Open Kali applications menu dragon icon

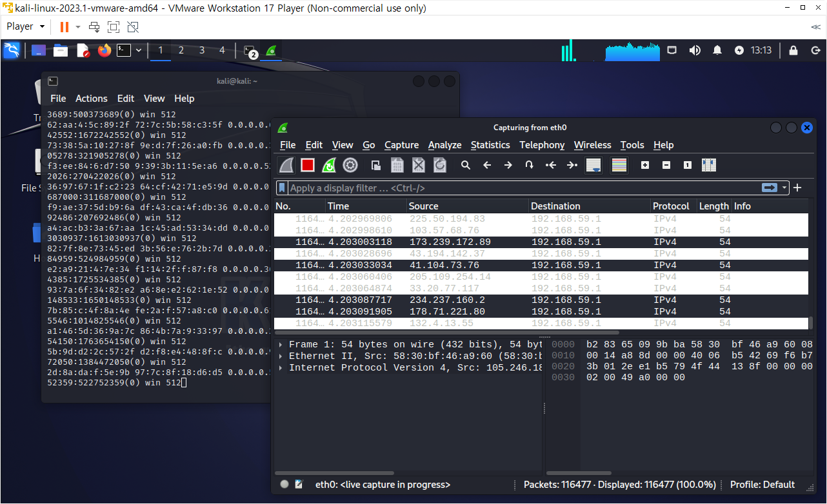(12, 50)
